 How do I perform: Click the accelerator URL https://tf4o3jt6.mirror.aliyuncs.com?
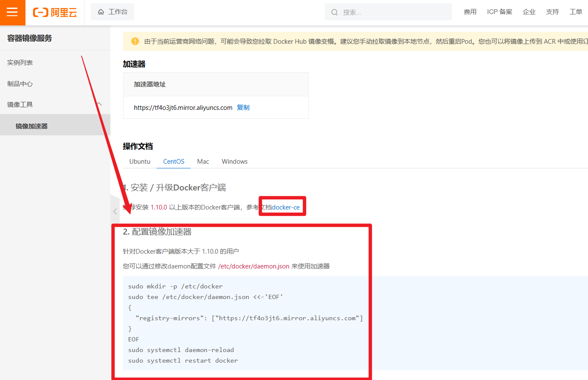pos(183,108)
